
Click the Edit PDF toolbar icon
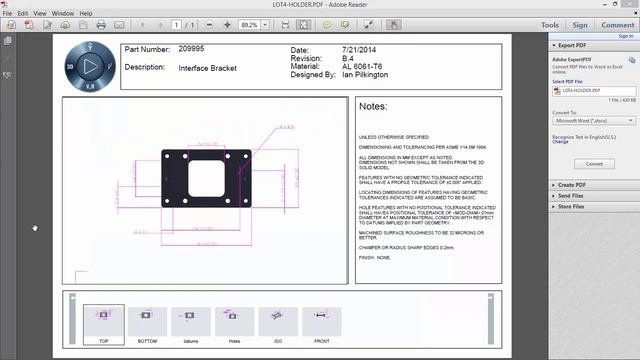point(47,25)
